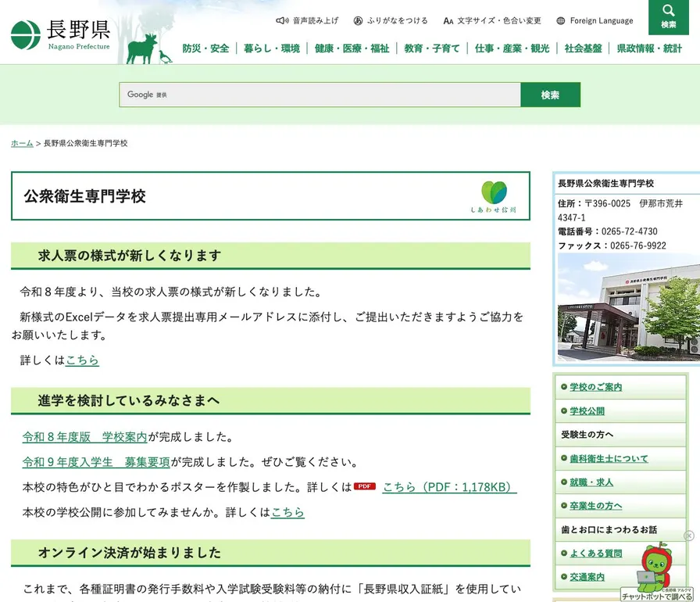Go to ホーム breadcrumb link
This screenshot has height=602, width=700.
point(22,143)
